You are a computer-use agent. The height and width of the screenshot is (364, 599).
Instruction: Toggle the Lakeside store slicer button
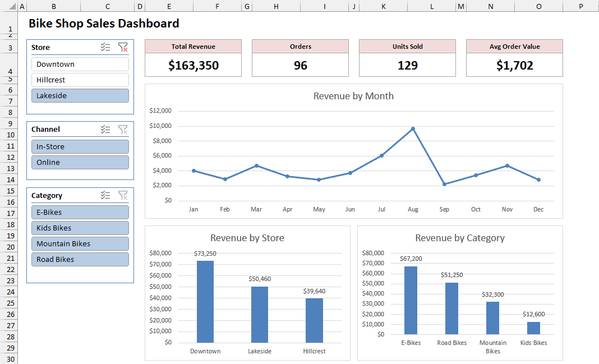80,95
